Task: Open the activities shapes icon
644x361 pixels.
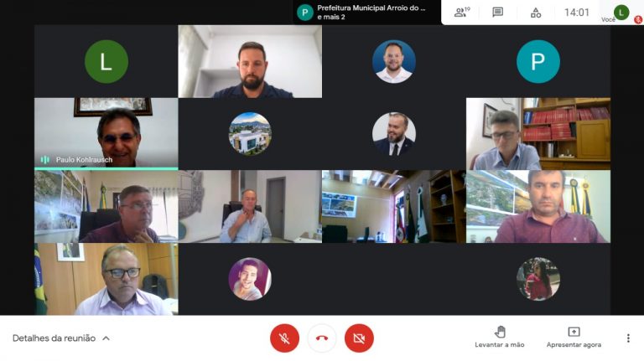Action: coord(536,13)
